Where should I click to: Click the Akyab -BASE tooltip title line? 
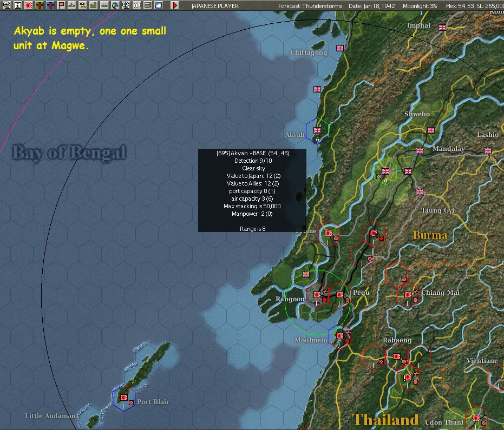click(x=253, y=153)
